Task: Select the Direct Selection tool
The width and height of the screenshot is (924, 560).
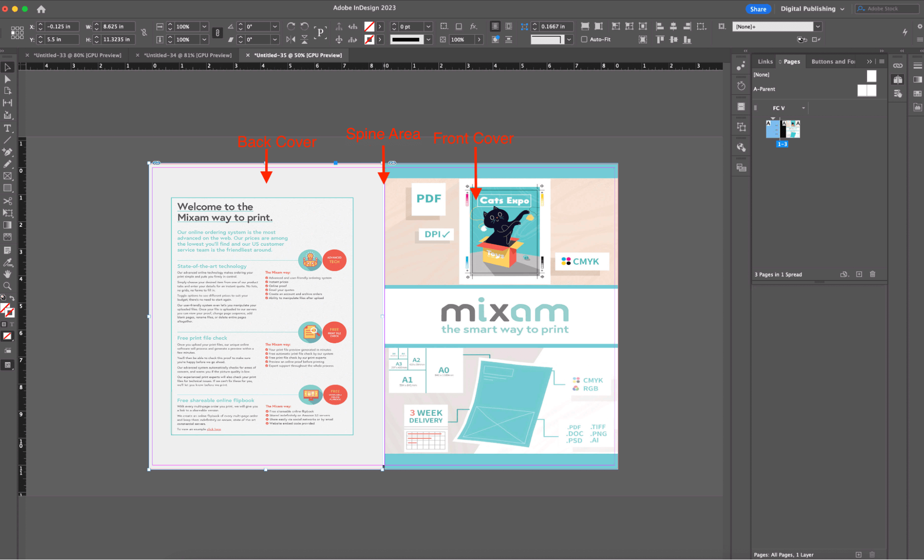Action: tap(7, 79)
